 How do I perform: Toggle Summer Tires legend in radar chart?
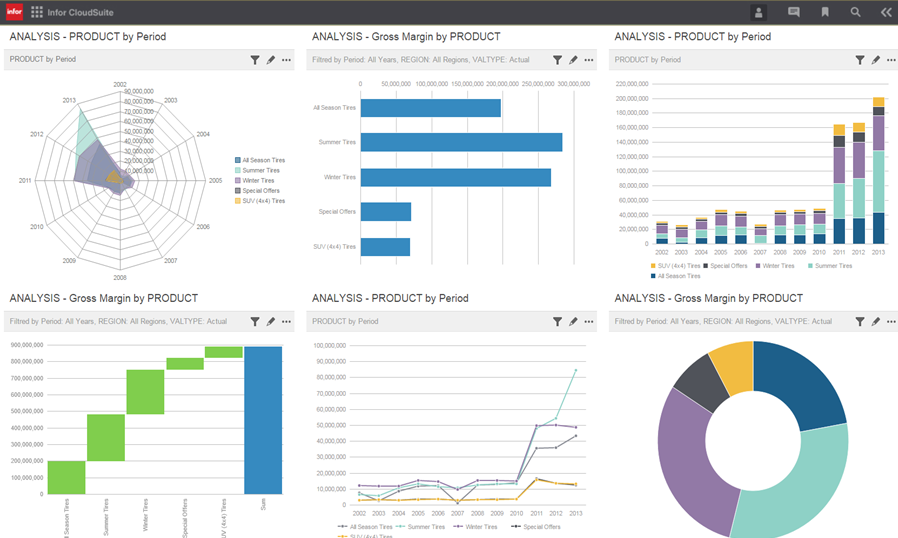257,171
